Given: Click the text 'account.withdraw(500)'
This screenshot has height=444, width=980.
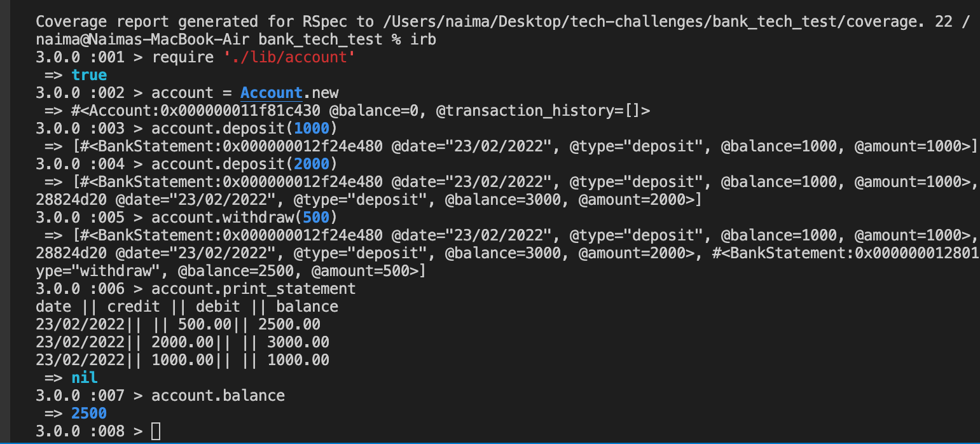Looking at the screenshot, I should (245, 218).
